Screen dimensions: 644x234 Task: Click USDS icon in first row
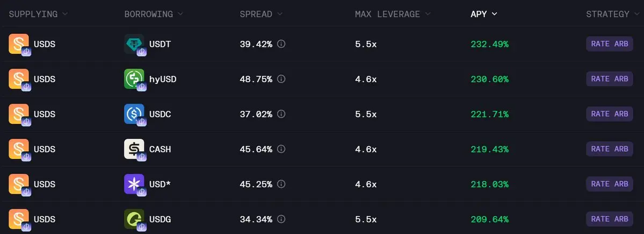click(19, 44)
